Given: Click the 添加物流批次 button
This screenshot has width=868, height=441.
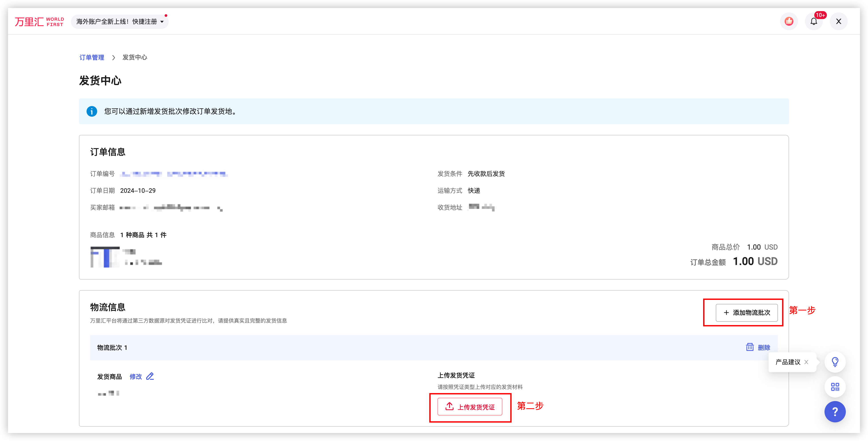Looking at the screenshot, I should click(x=746, y=313).
